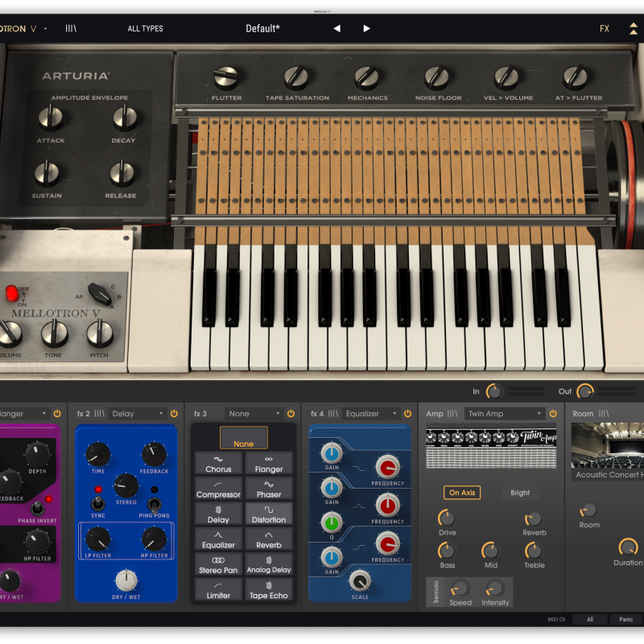
Task: Go to previous preset arrow
Action: tap(336, 28)
